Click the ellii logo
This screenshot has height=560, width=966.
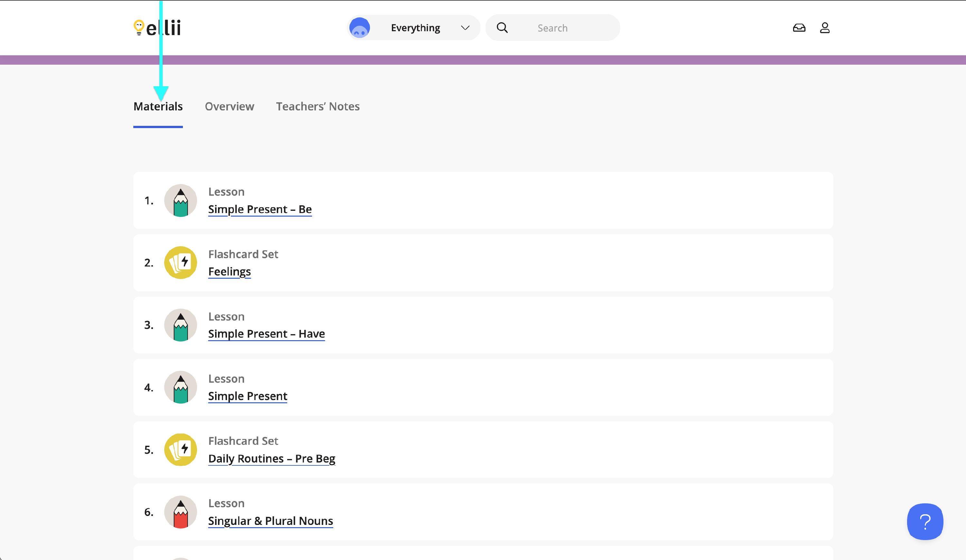(157, 28)
